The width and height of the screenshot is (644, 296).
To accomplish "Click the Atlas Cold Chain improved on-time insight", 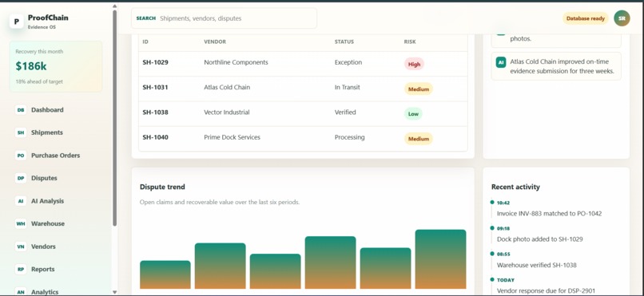I will coord(556,66).
